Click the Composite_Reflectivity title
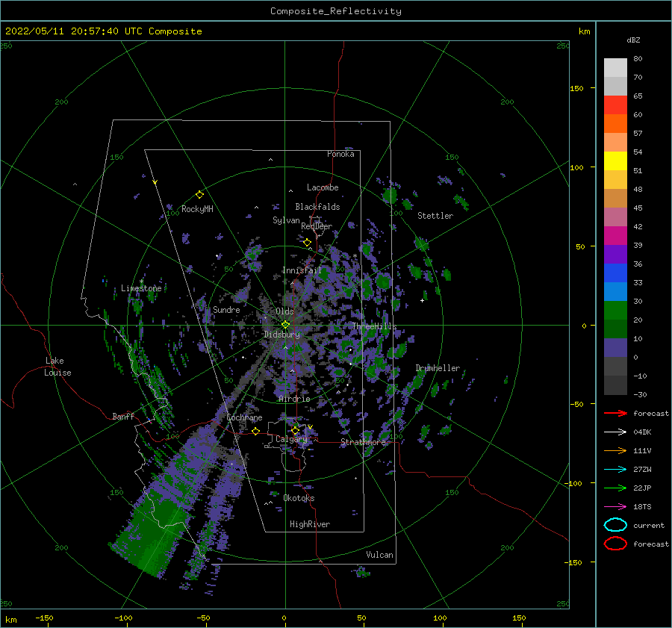672x628 pixels. 336,11
